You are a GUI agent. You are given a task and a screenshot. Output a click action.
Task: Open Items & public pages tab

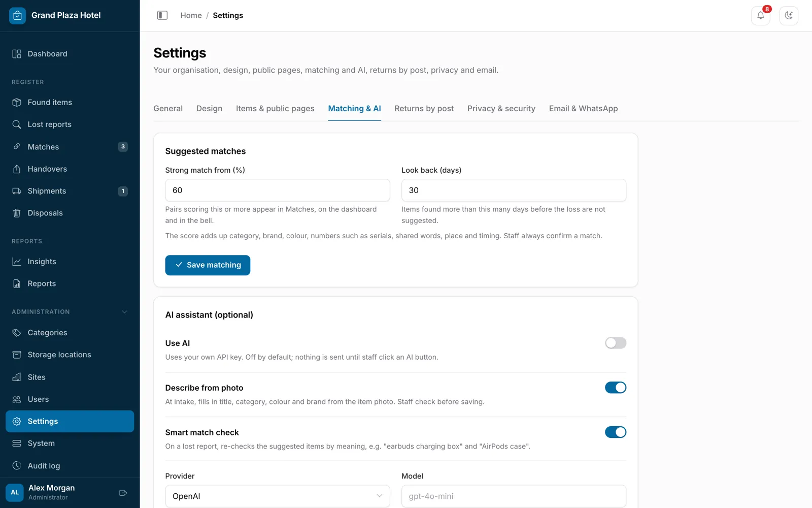275,109
